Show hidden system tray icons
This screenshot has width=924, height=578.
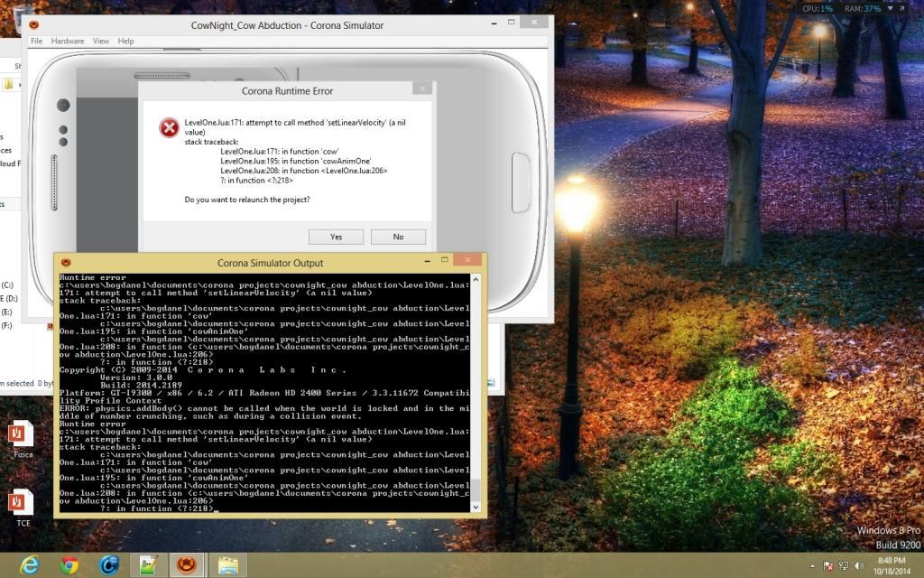(x=813, y=566)
